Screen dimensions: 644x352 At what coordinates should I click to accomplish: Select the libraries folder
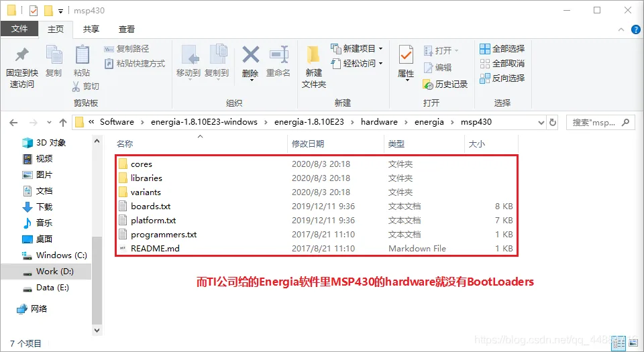[146, 178]
